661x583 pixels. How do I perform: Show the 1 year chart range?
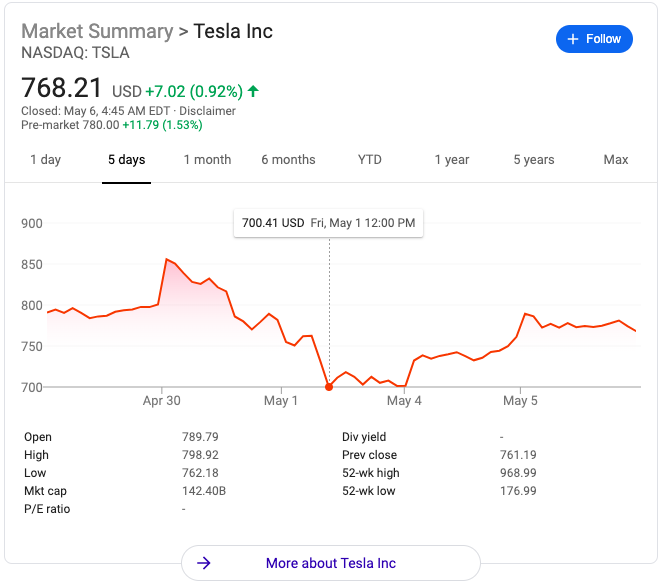click(452, 160)
